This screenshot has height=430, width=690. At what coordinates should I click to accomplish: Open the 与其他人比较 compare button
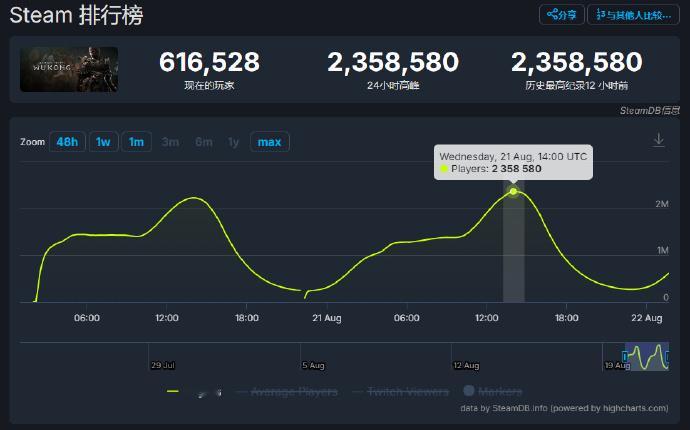tap(633, 15)
